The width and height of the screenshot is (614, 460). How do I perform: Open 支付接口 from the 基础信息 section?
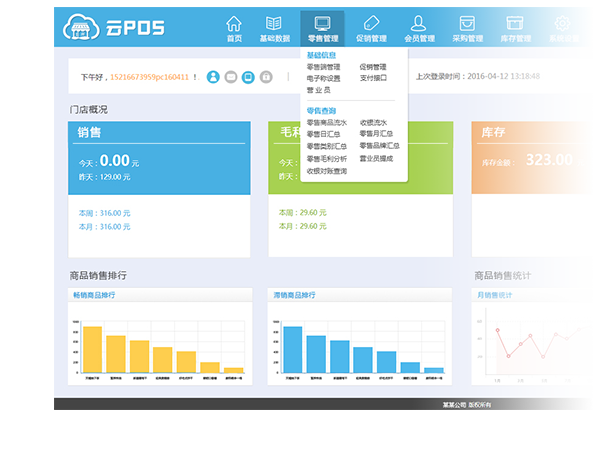[x=372, y=78]
